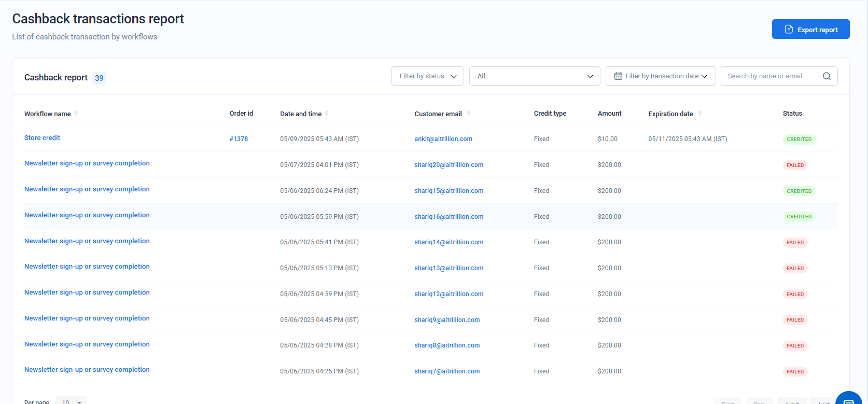This screenshot has width=868, height=404.
Task: Click the Order id column header
Action: coord(241,113)
